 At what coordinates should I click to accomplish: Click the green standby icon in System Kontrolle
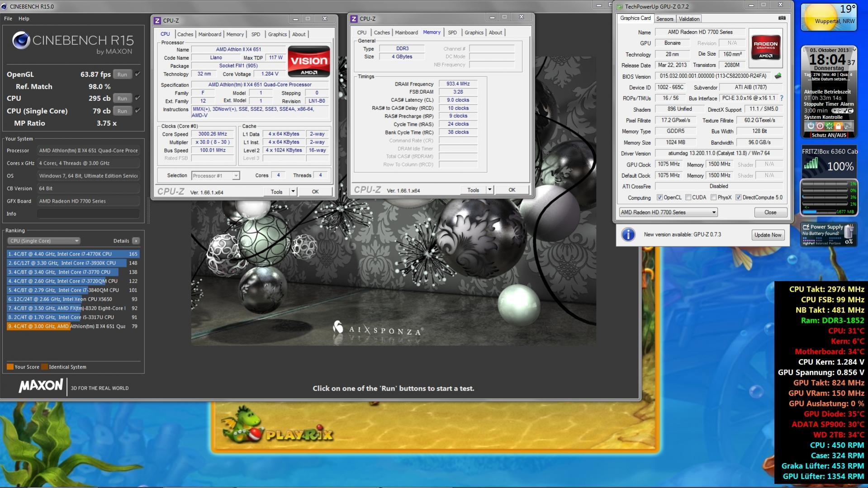pos(829,126)
